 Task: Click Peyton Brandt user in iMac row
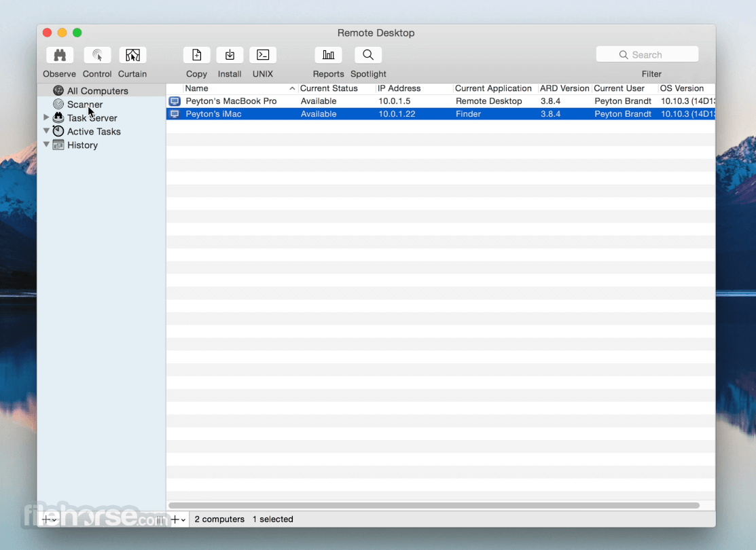click(623, 114)
